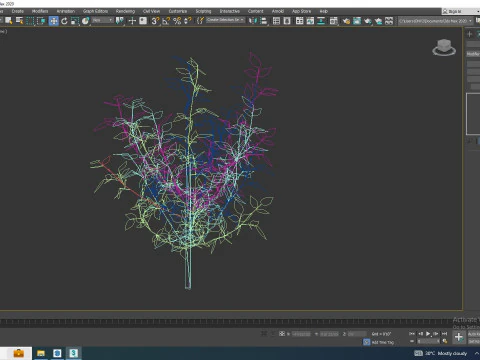Open Create Selection Set dropdown
Image resolution: width=480 pixels, height=360 pixels.
click(225, 20)
